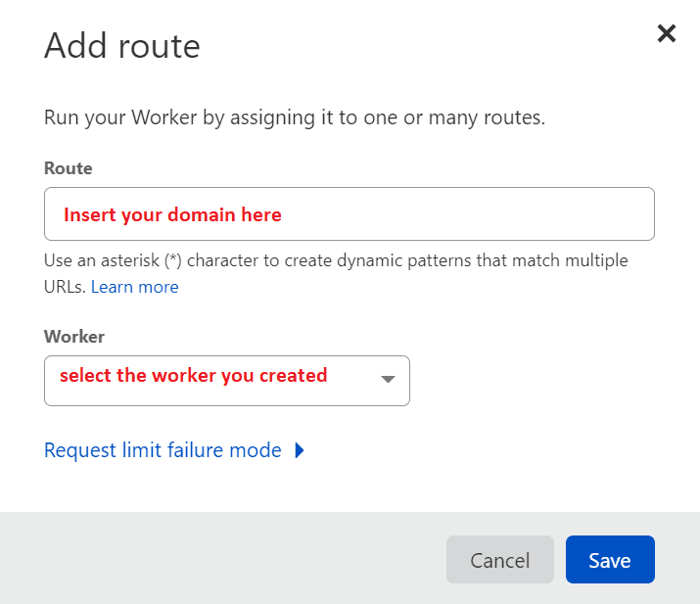Click the red 'Insert your domain here' text
The width and height of the screenshot is (700, 604).
pos(172,214)
